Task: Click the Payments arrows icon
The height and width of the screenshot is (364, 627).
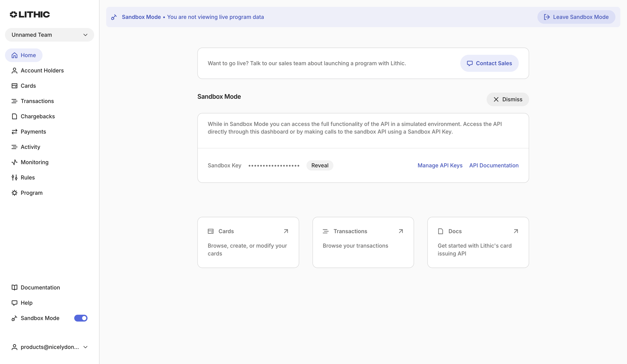Action: point(14,132)
